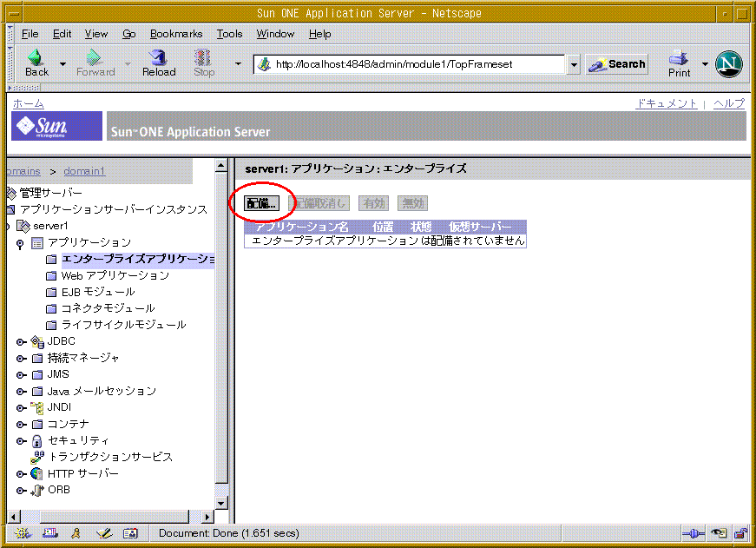This screenshot has height=548, width=756.
Task: Click the tree panel vertical scrollbar up arrow
Action: (220, 166)
